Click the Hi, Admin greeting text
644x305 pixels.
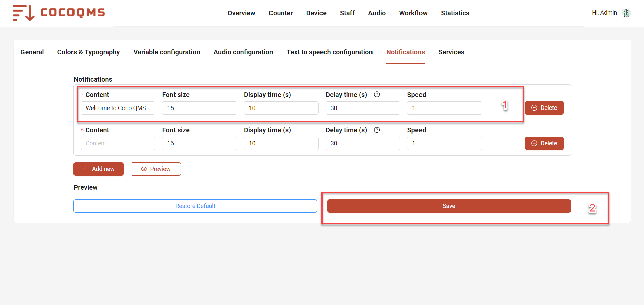604,13
